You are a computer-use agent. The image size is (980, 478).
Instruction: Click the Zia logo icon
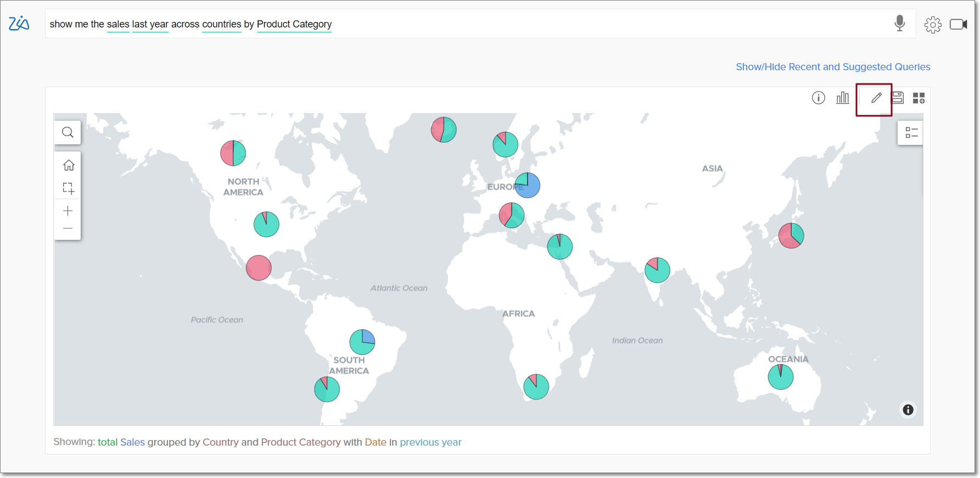[19, 24]
